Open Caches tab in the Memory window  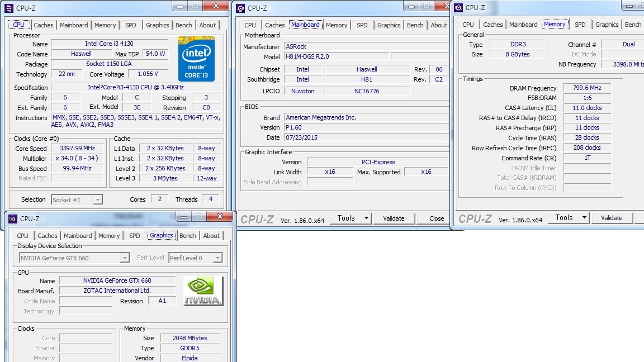[493, 25]
